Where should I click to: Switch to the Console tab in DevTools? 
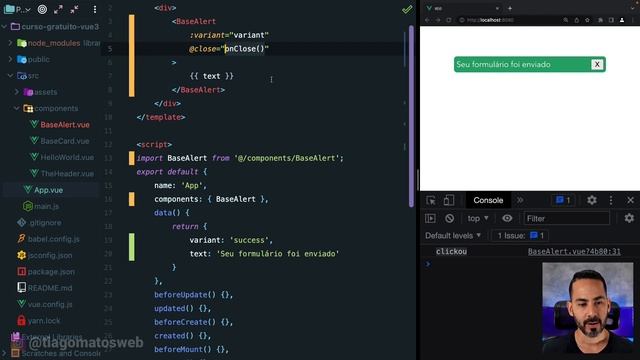[x=488, y=200]
